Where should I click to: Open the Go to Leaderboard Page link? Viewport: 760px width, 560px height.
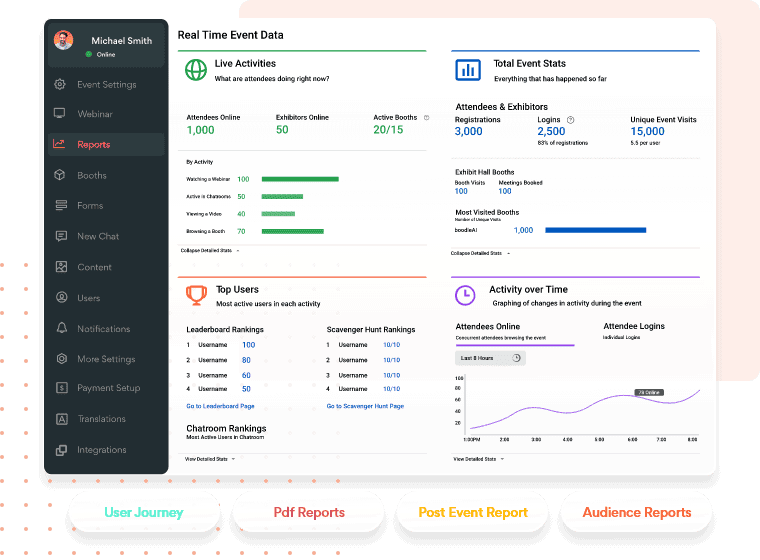tap(220, 406)
